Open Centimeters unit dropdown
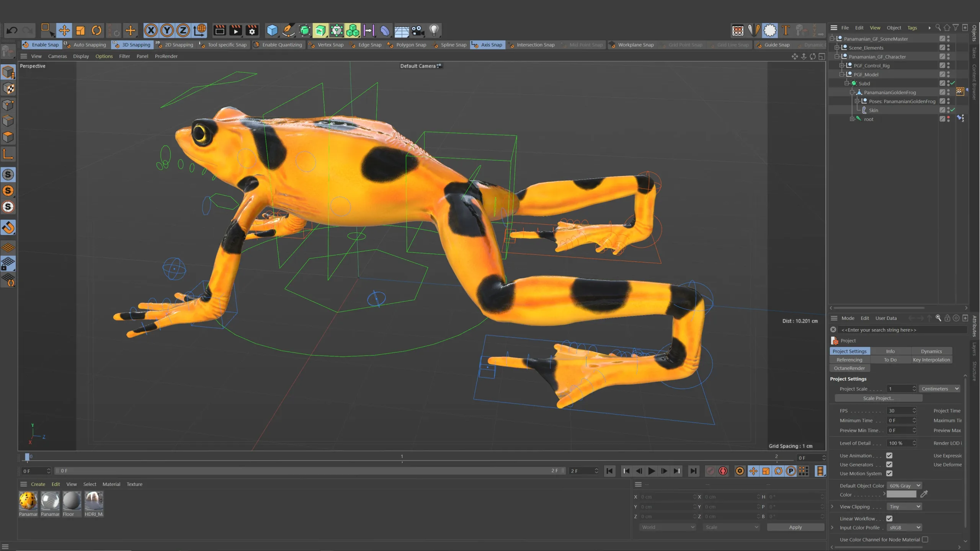This screenshot has height=551, width=980. pos(940,389)
